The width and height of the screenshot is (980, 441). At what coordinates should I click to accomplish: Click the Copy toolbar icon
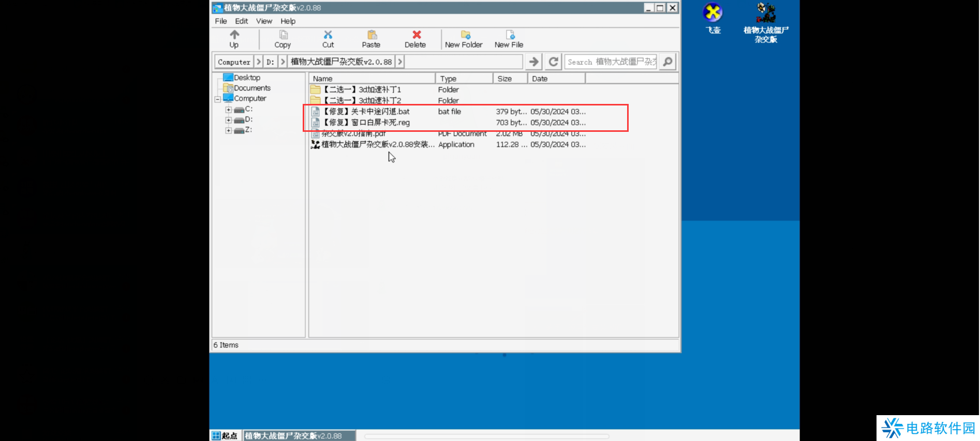coord(283,35)
